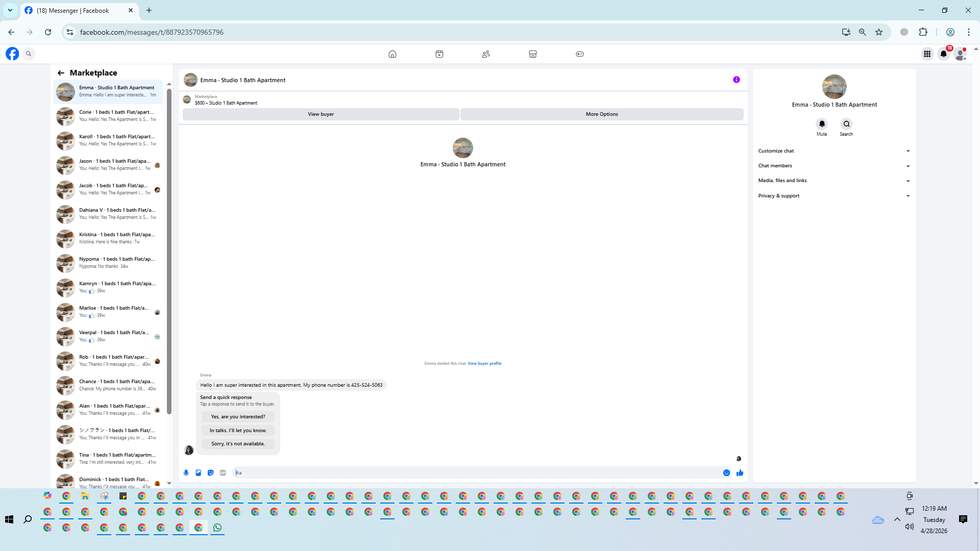
Task: Focus the message text box
Action: click(x=477, y=473)
